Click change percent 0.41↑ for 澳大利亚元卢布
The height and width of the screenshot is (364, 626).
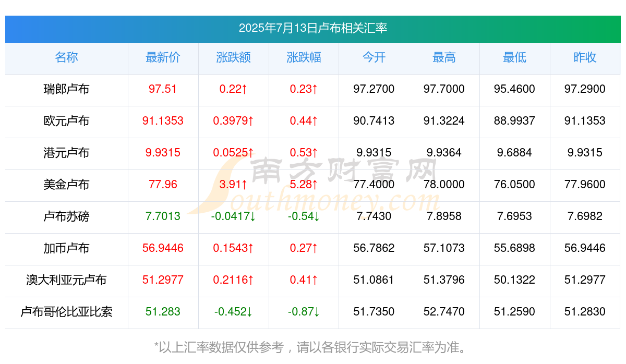point(304,280)
